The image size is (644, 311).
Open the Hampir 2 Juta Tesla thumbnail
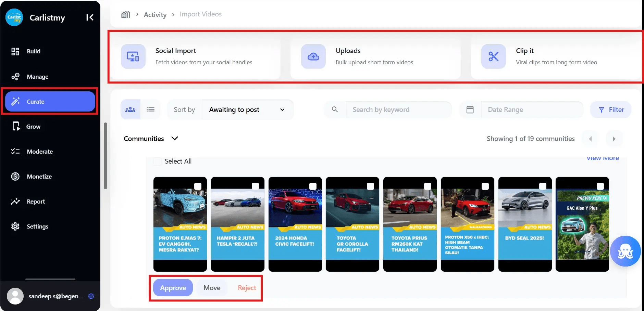pos(238,224)
